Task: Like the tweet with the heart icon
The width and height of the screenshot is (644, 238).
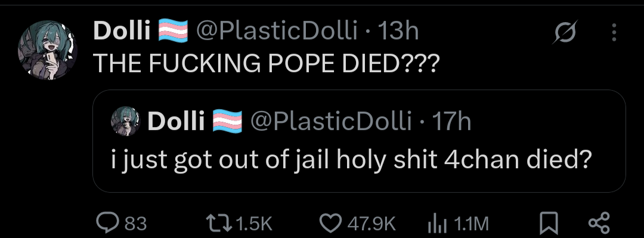Action: 331,224
